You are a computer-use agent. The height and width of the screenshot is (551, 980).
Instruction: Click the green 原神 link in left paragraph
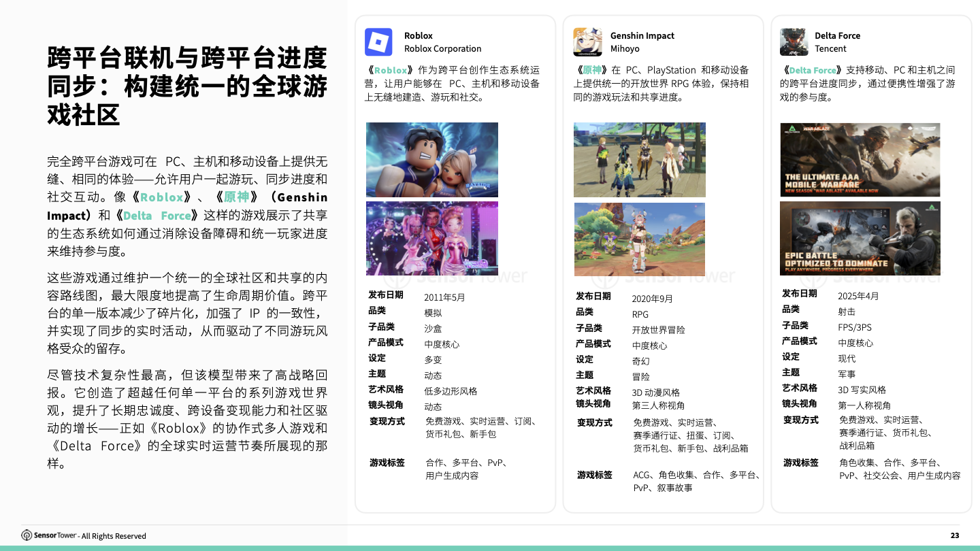pyautogui.click(x=237, y=197)
